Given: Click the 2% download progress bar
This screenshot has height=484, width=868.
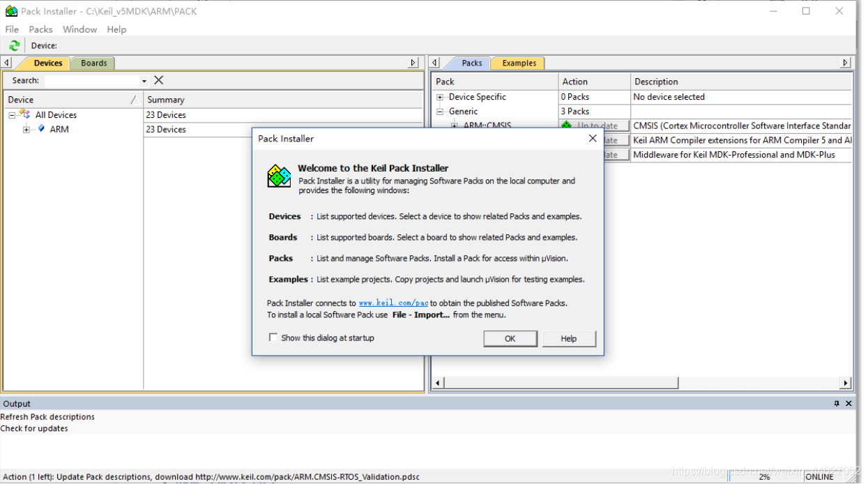Looking at the screenshot, I should [x=764, y=477].
